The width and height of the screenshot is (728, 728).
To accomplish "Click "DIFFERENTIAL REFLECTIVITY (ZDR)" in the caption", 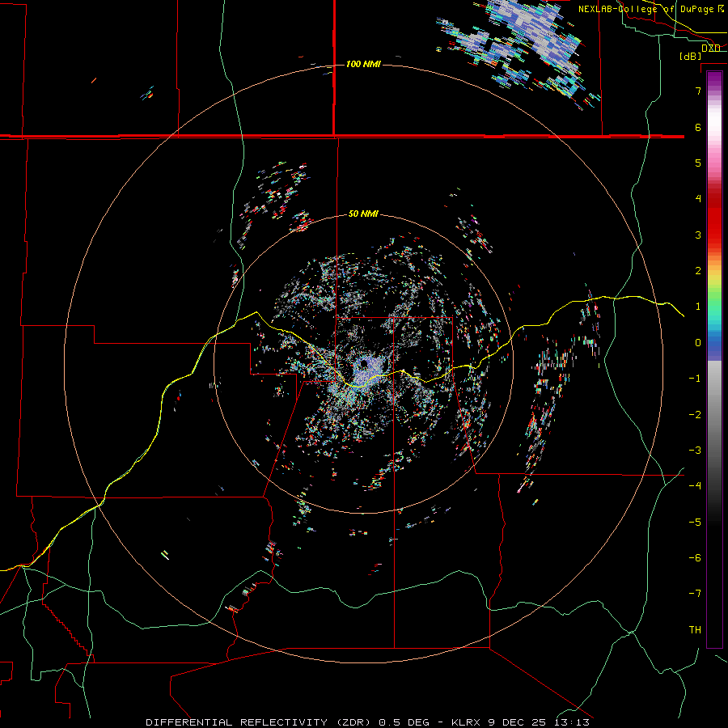I will click(x=259, y=722).
